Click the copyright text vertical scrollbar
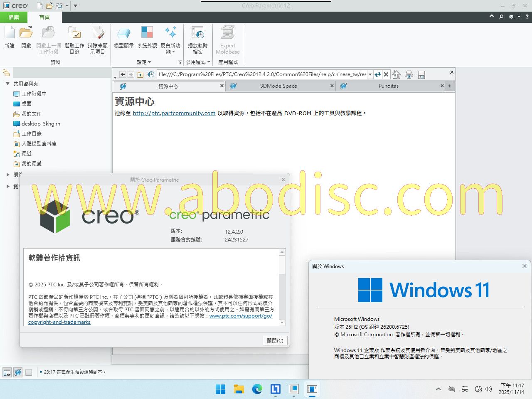This screenshot has height=399, width=532. tap(282, 287)
